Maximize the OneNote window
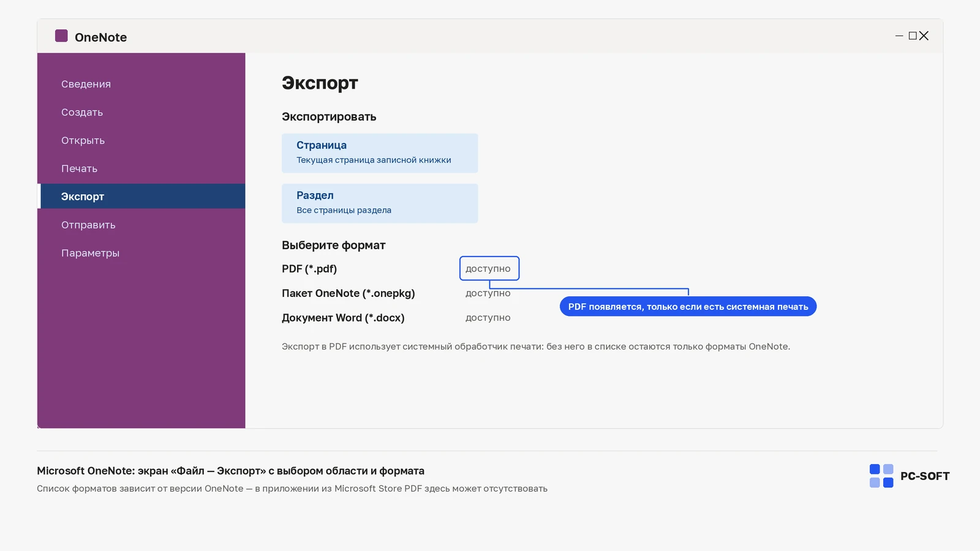The image size is (980, 551). 913,36
